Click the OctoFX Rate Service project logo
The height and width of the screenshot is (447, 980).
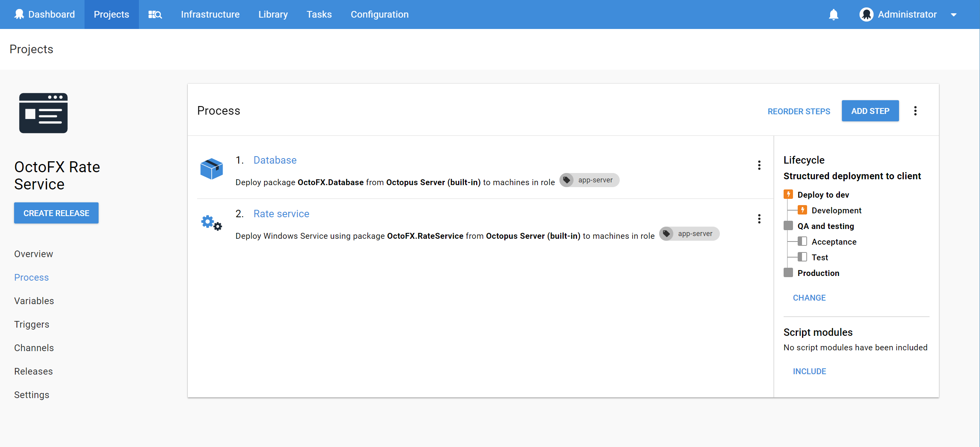[43, 113]
